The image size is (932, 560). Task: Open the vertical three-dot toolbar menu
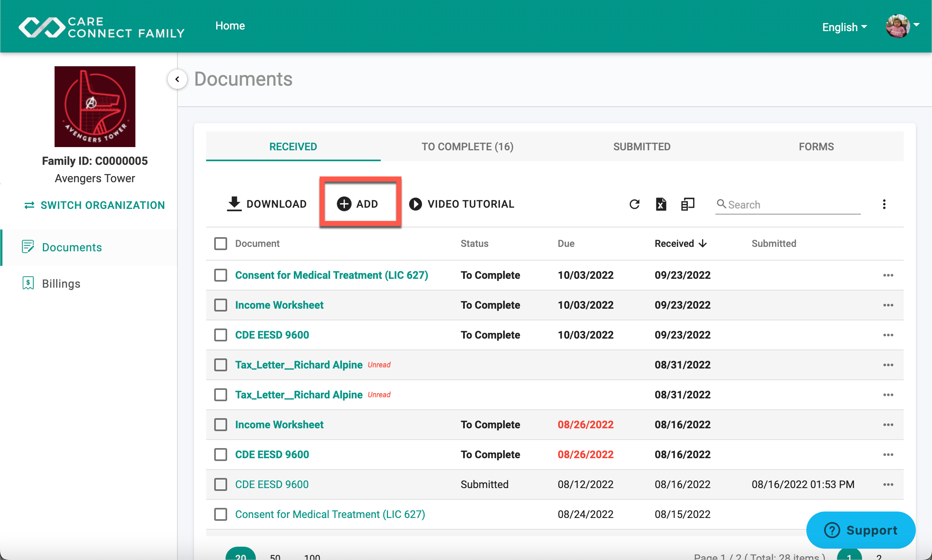[x=884, y=204]
